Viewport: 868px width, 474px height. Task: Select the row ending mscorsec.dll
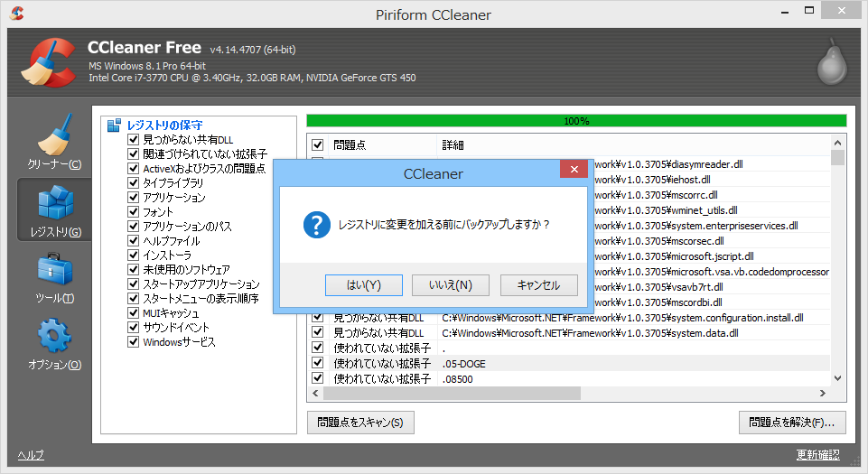[712, 241]
